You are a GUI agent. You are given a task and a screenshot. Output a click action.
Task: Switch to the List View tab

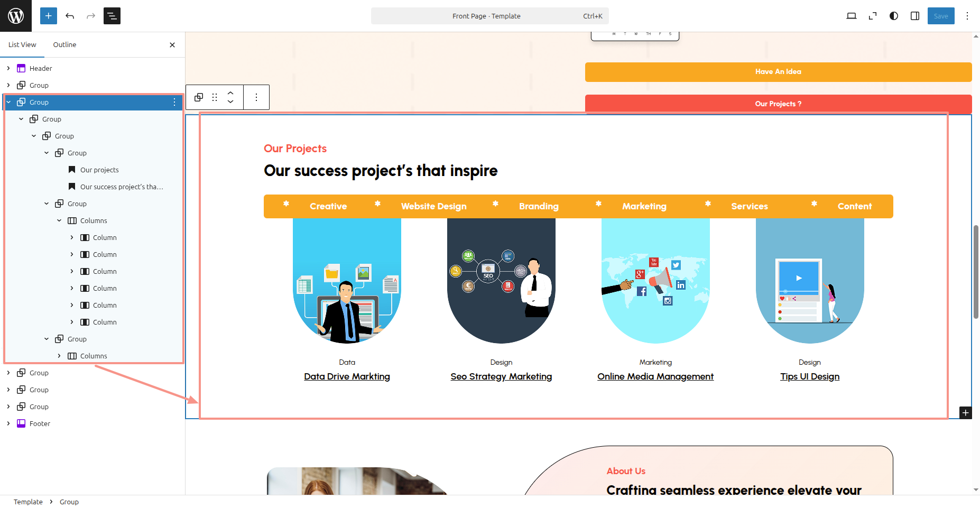[x=22, y=45]
